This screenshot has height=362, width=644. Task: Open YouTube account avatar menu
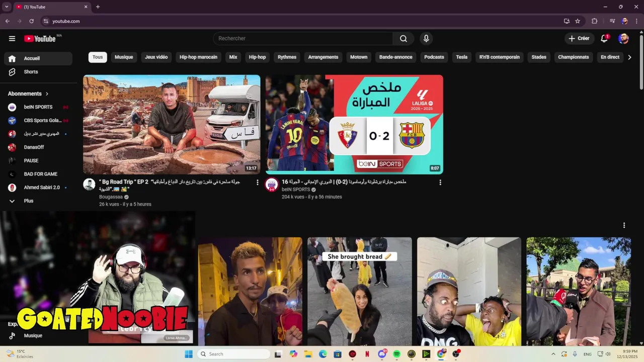pyautogui.click(x=623, y=39)
